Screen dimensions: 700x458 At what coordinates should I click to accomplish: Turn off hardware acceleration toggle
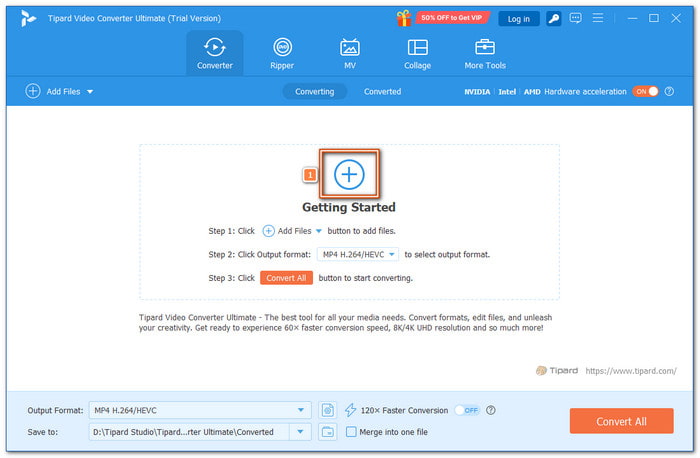click(x=645, y=91)
